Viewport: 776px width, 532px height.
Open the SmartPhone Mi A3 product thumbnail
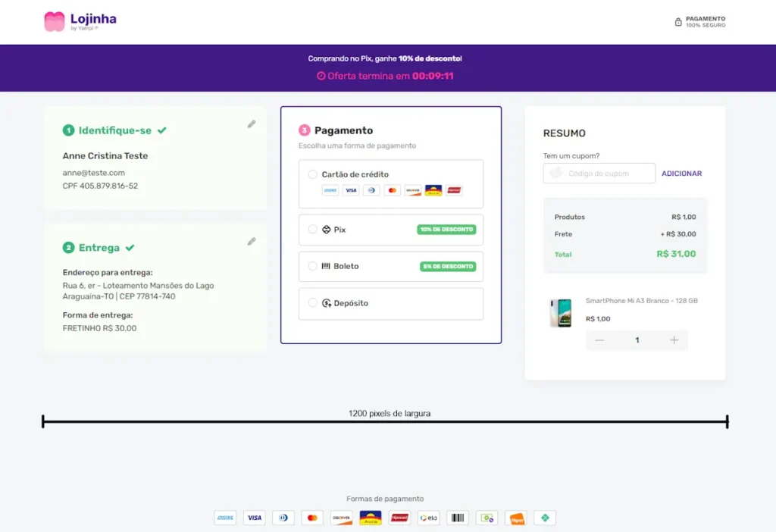(x=561, y=312)
